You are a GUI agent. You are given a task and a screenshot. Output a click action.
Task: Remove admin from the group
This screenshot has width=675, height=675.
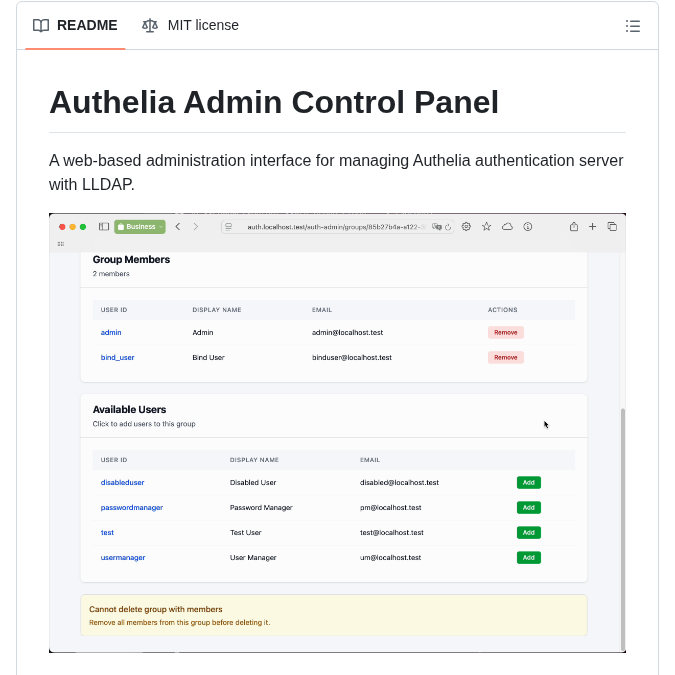tap(506, 332)
